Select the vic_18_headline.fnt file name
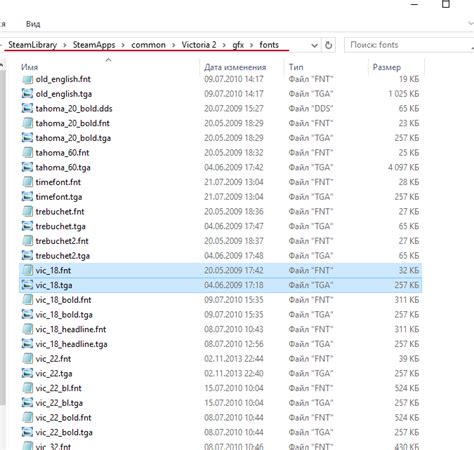 [x=71, y=329]
